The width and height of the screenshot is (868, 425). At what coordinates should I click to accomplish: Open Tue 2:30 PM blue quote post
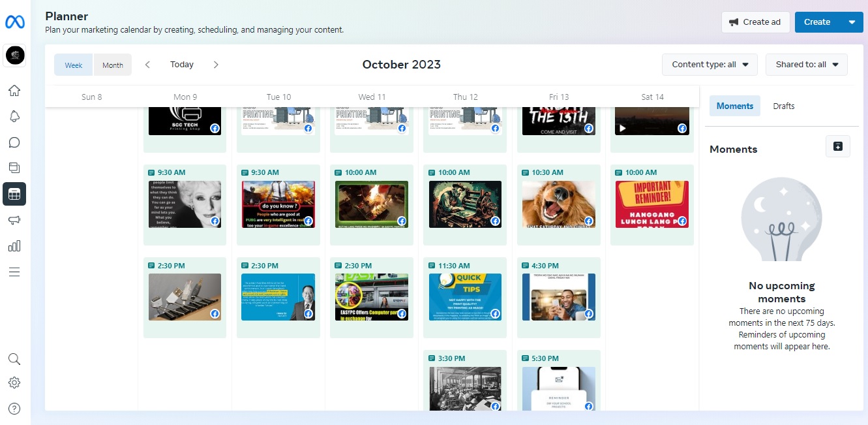pos(278,297)
